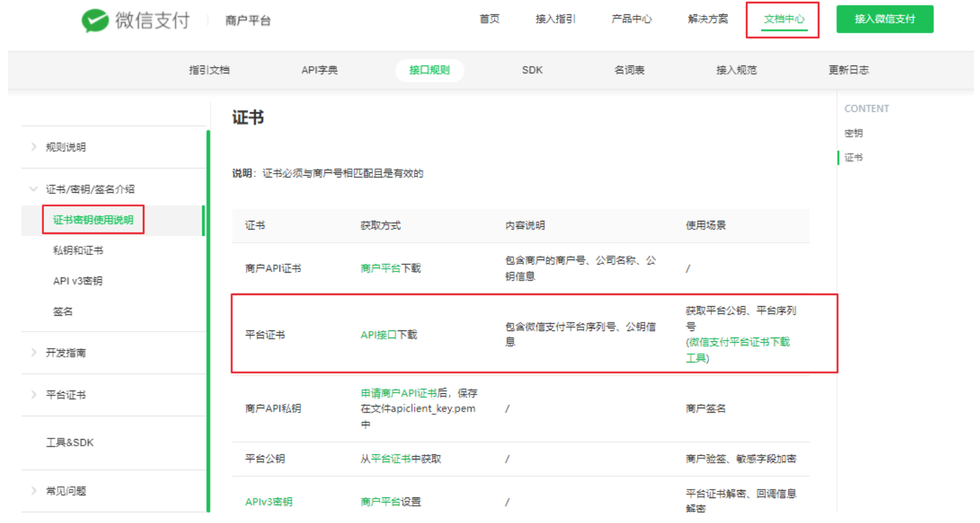Open 解决方案 in top navigation
Image resolution: width=980 pixels, height=523 pixels.
coord(708,19)
